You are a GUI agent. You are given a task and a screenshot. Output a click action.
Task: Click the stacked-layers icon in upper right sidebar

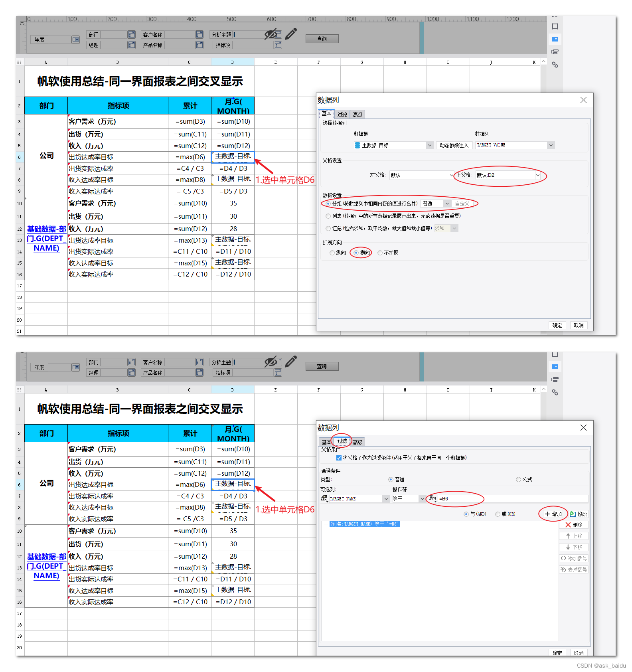coord(555,52)
